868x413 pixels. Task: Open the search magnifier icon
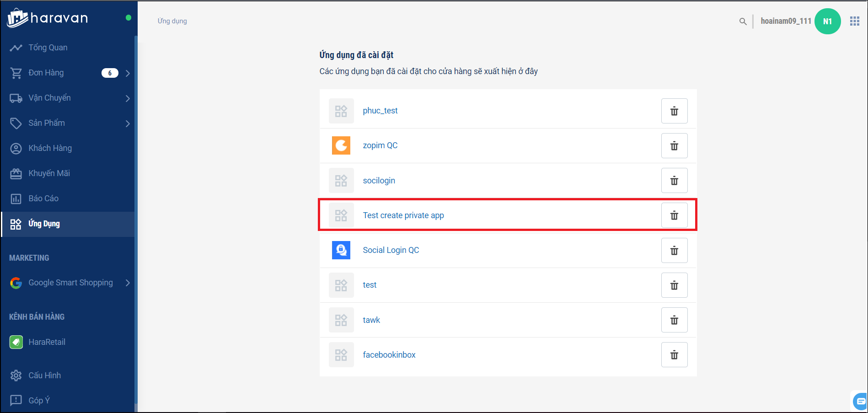click(x=743, y=21)
